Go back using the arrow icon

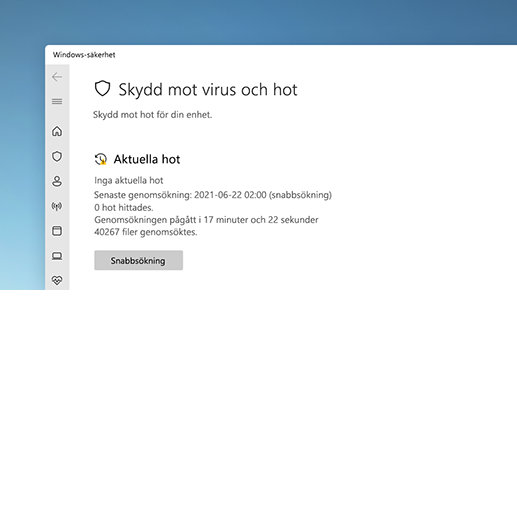pyautogui.click(x=57, y=77)
